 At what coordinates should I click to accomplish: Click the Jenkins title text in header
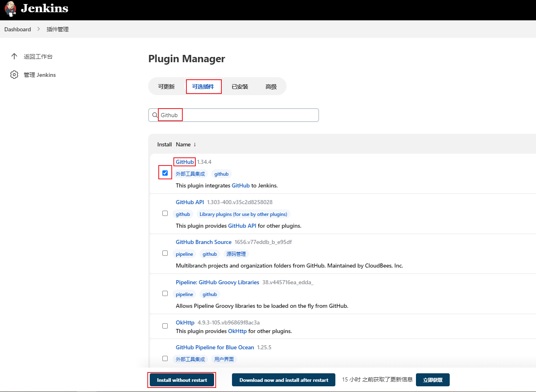[x=44, y=8]
